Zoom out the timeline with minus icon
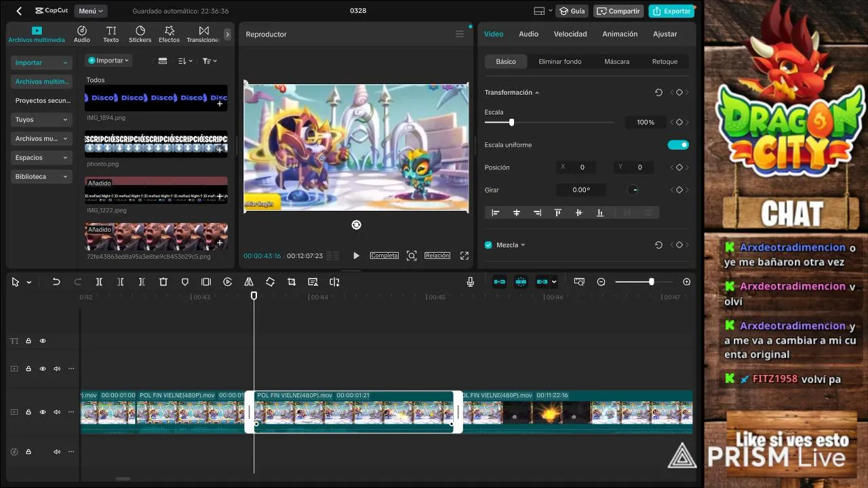The width and height of the screenshot is (868, 488). pyautogui.click(x=601, y=282)
